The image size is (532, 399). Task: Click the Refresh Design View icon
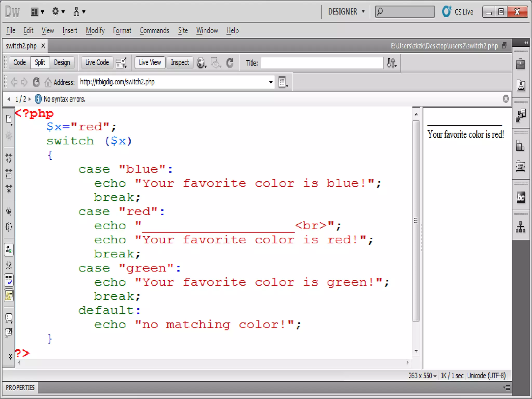(230, 63)
